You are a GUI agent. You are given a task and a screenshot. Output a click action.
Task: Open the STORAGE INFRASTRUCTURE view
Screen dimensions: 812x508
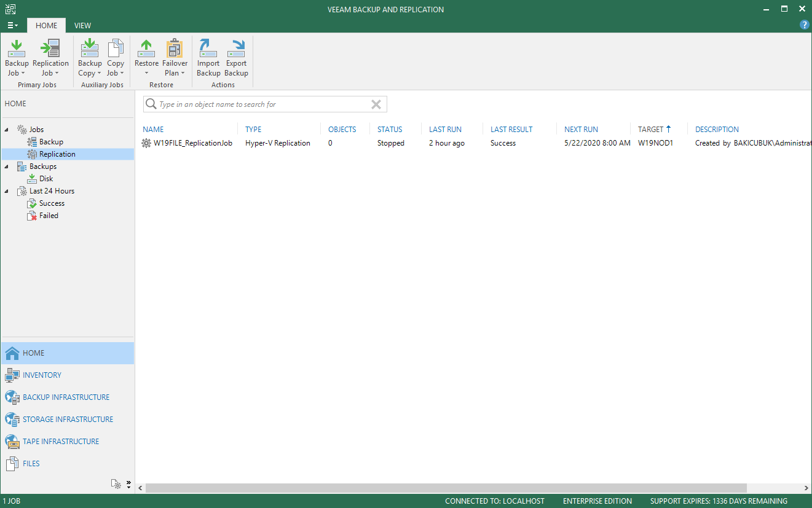coord(68,420)
